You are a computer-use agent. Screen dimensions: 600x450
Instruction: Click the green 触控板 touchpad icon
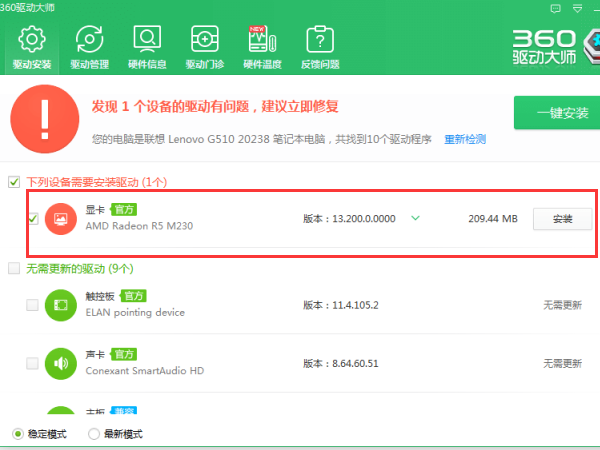(60, 305)
